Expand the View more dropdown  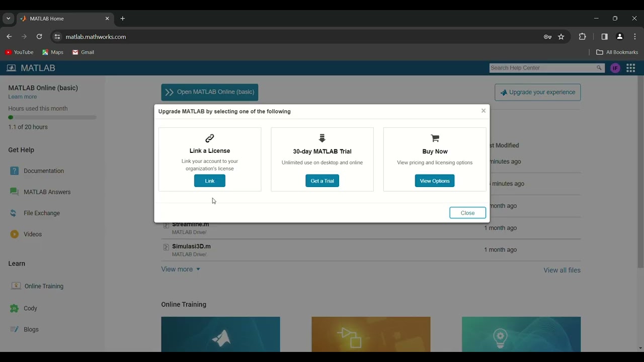tap(181, 269)
